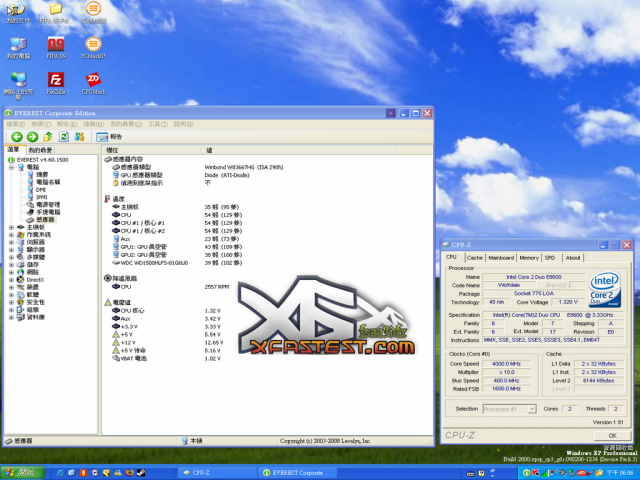Open the Network Places desktop icon
Image resolution: width=640 pixels, height=480 pixels.
(18, 86)
